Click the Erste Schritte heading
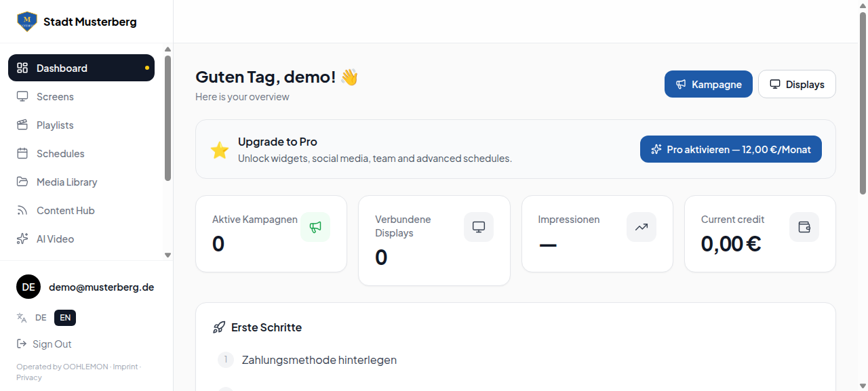The height and width of the screenshot is (391, 868). (x=267, y=327)
